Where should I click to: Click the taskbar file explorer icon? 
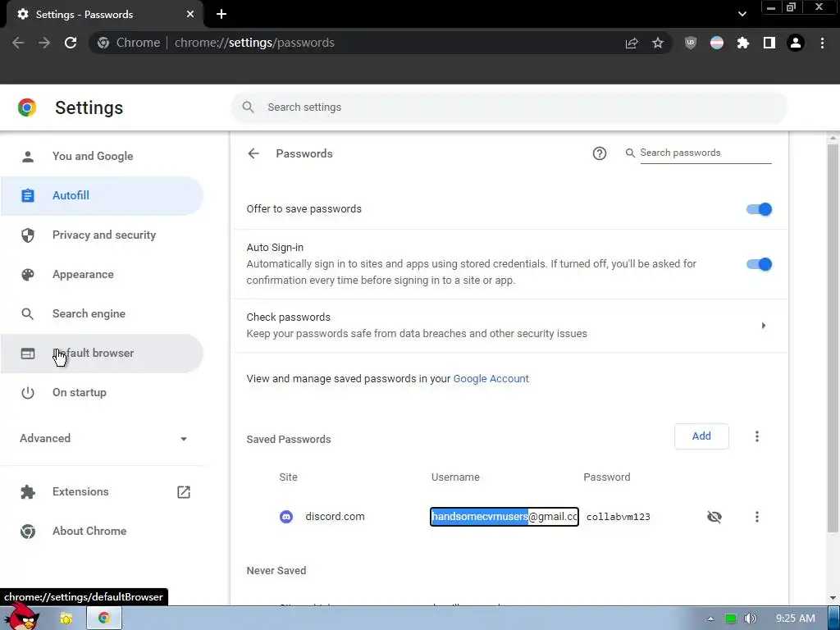(x=66, y=619)
